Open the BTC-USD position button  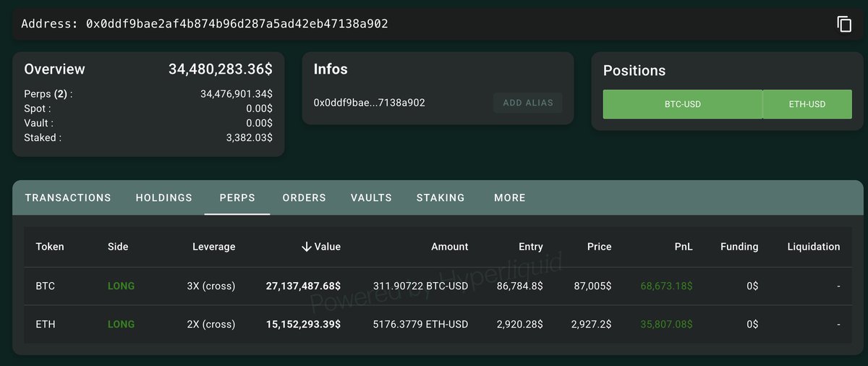[682, 104]
